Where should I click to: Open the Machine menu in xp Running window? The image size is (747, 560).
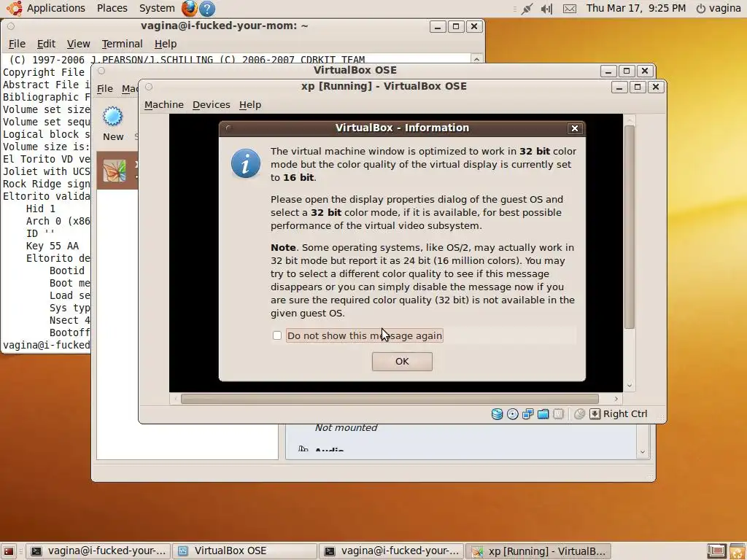coord(164,104)
